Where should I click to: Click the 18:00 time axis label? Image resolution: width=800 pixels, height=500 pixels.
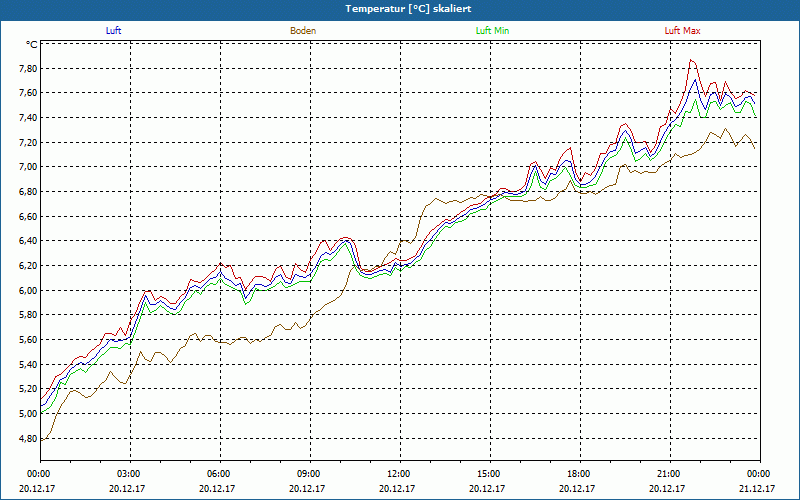580,474
